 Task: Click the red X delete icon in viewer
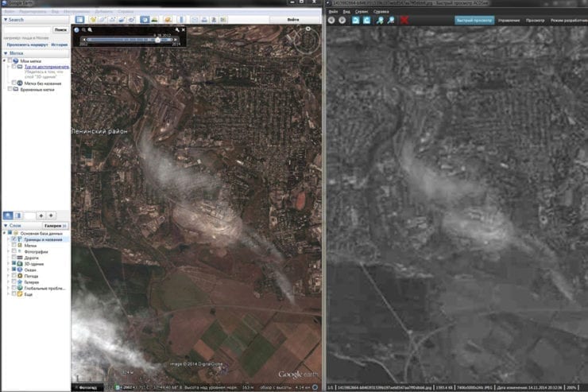point(404,20)
